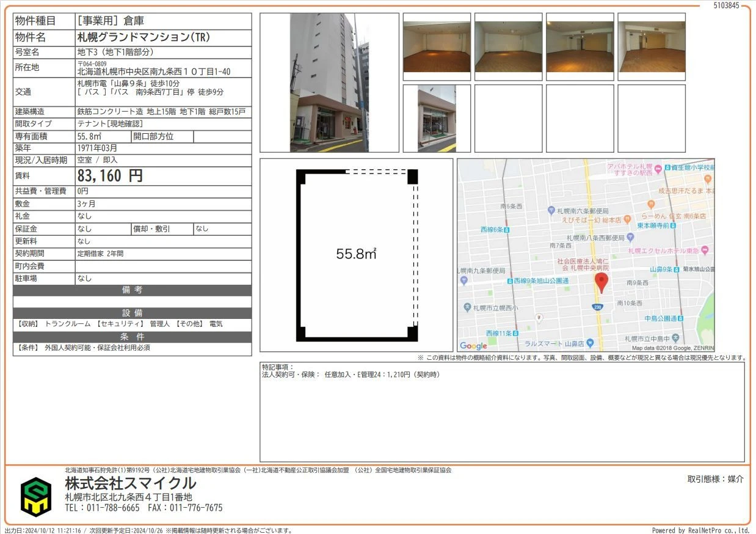Click the 備考 section header

pos(132,290)
